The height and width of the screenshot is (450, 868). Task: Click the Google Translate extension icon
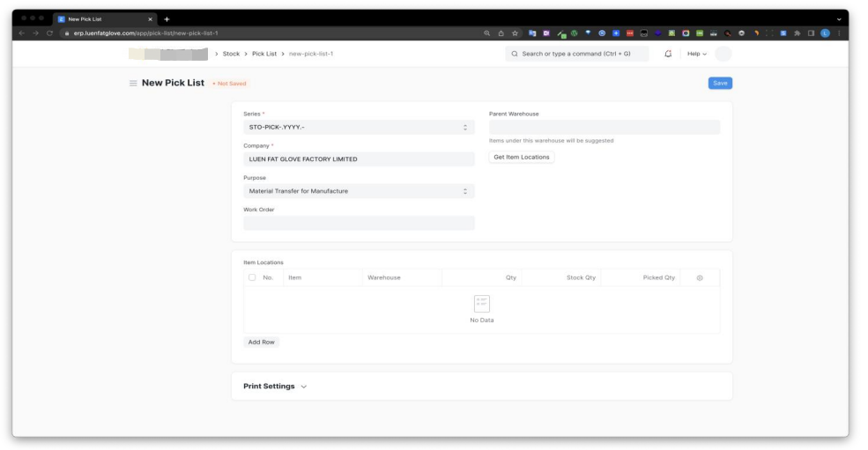(x=532, y=33)
